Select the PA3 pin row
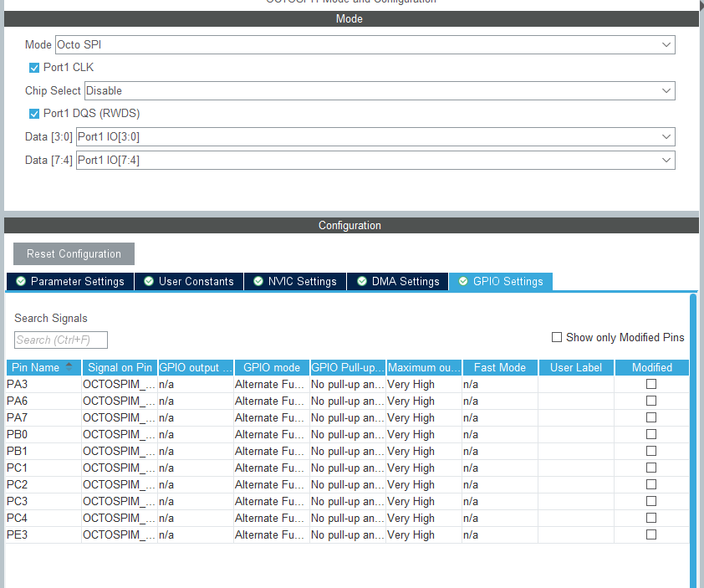This screenshot has width=704, height=588. coord(348,385)
